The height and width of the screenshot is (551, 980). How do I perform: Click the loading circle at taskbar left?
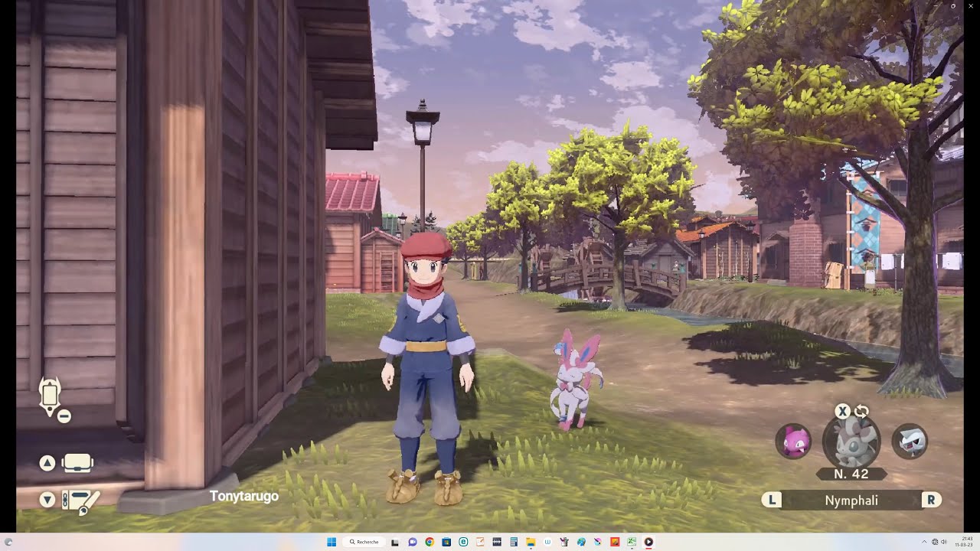click(8, 542)
